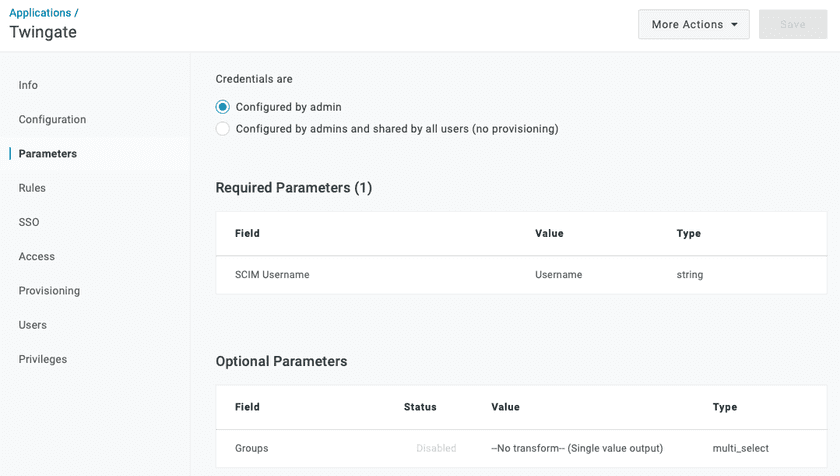Switch to Provisioning settings
Screen dimensions: 840x476
(49, 291)
